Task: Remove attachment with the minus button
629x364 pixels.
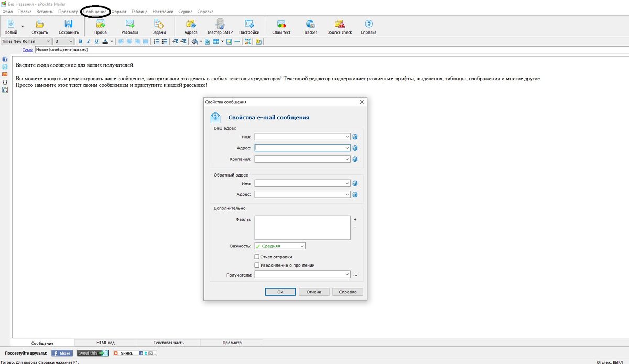Action: tap(355, 227)
